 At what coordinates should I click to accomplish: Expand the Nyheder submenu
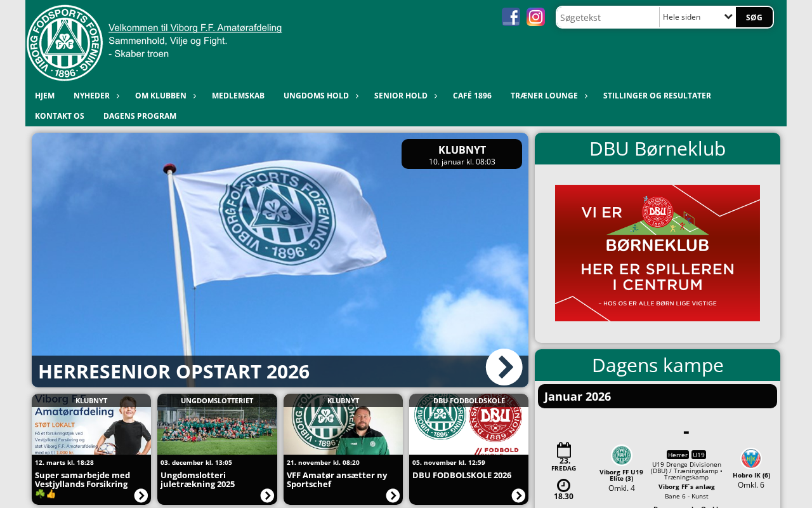pyautogui.click(x=118, y=96)
